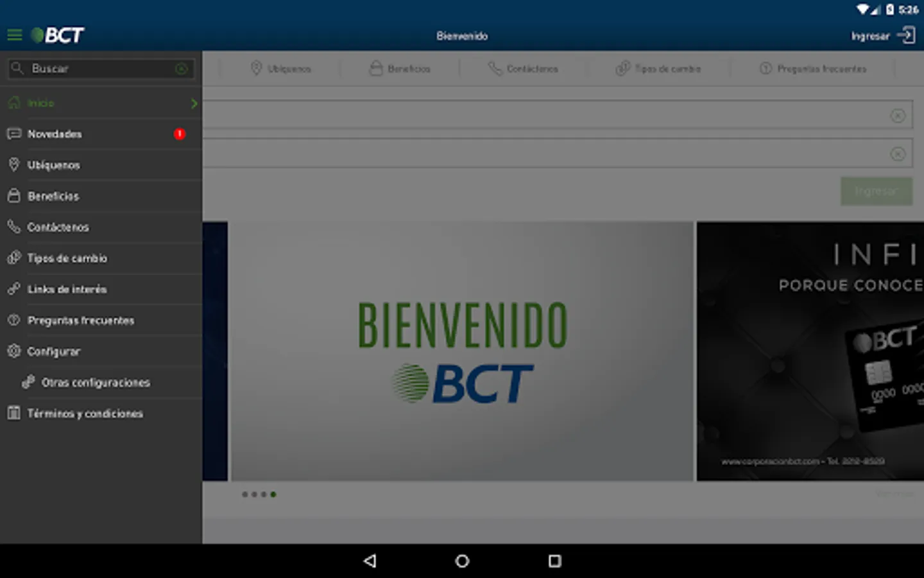Expand the Inicio chevron arrow
The width and height of the screenshot is (924, 578).
pyautogui.click(x=194, y=103)
